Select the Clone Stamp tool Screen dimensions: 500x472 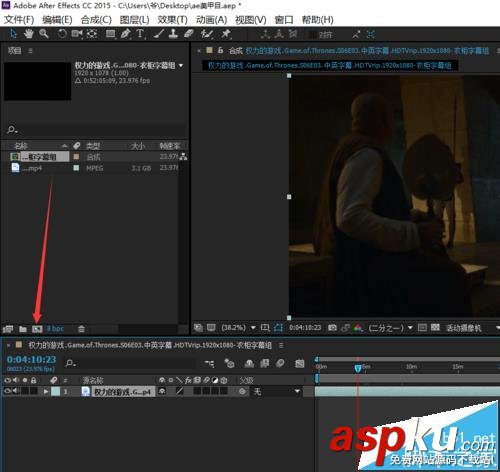tap(173, 34)
